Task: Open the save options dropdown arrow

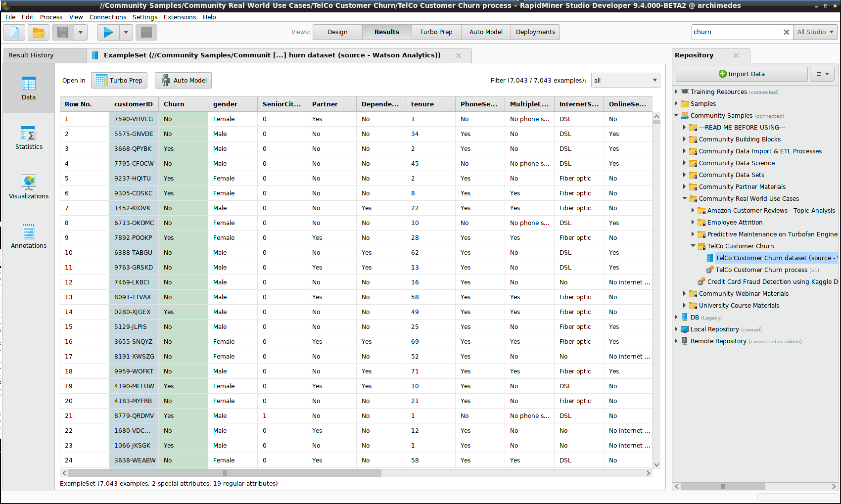Action: [x=80, y=32]
